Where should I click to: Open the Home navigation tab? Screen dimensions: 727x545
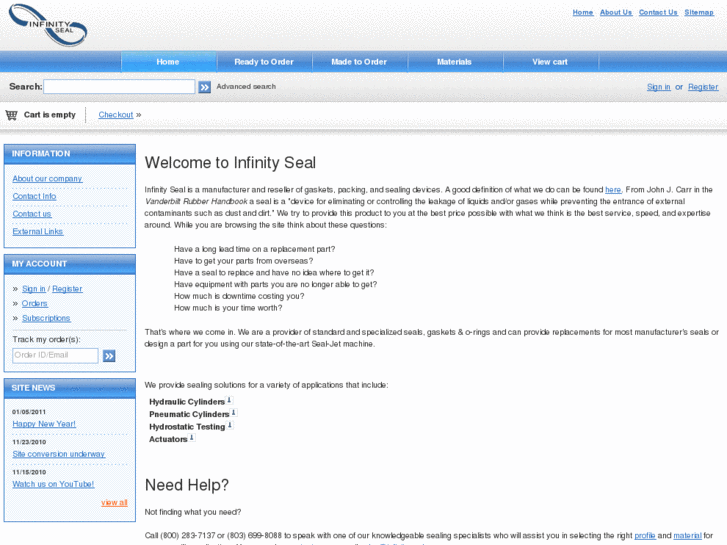click(x=168, y=62)
